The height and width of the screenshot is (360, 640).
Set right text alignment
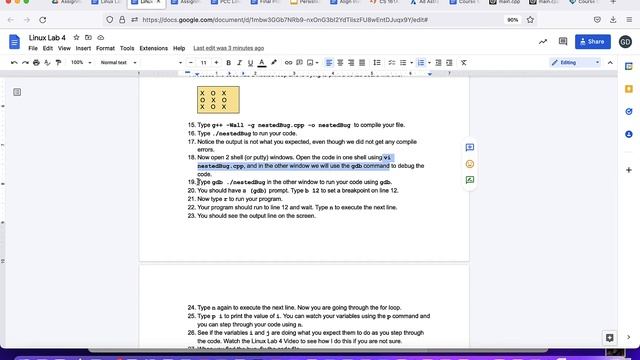point(351,62)
